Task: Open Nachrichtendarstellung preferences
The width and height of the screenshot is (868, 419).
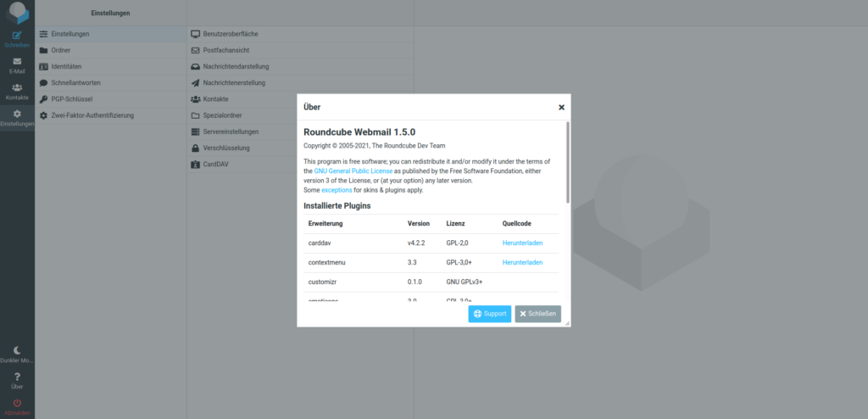Action: 301,66
